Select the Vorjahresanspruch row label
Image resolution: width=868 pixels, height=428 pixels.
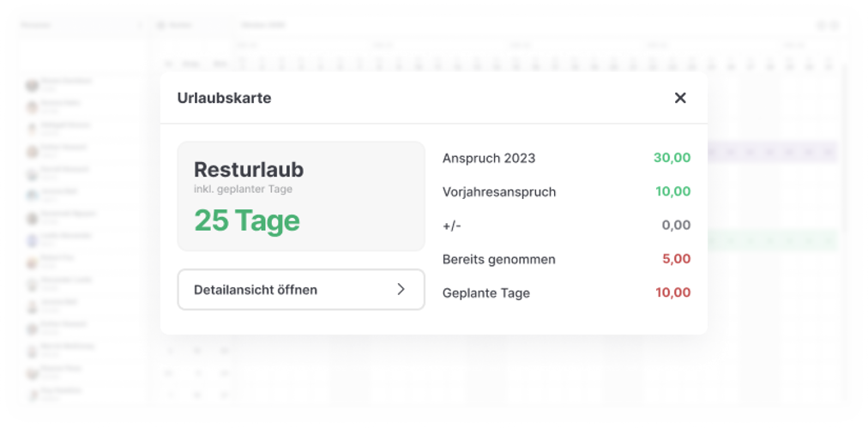tap(498, 192)
